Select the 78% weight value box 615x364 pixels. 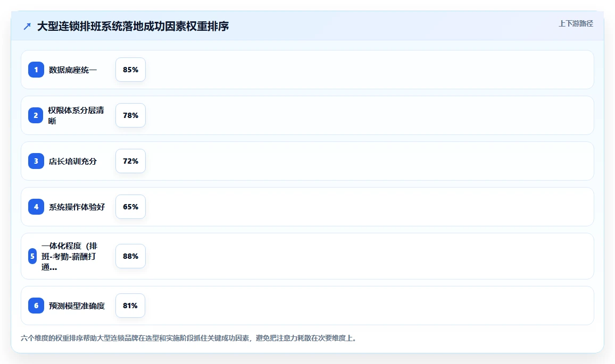tap(131, 115)
